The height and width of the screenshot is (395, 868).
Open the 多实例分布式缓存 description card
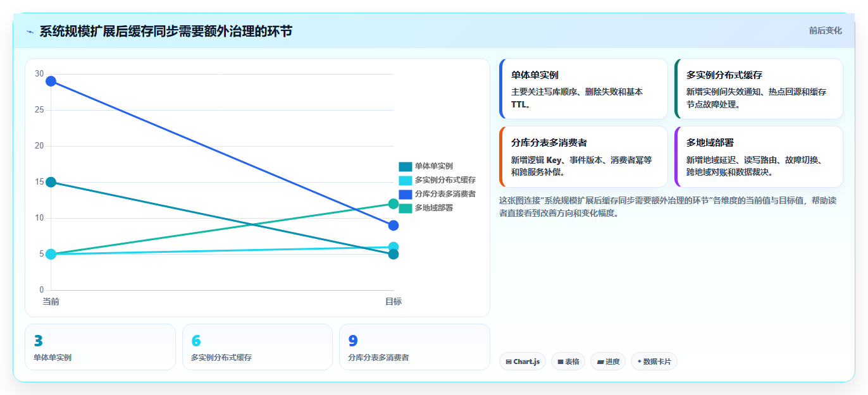pos(759,88)
